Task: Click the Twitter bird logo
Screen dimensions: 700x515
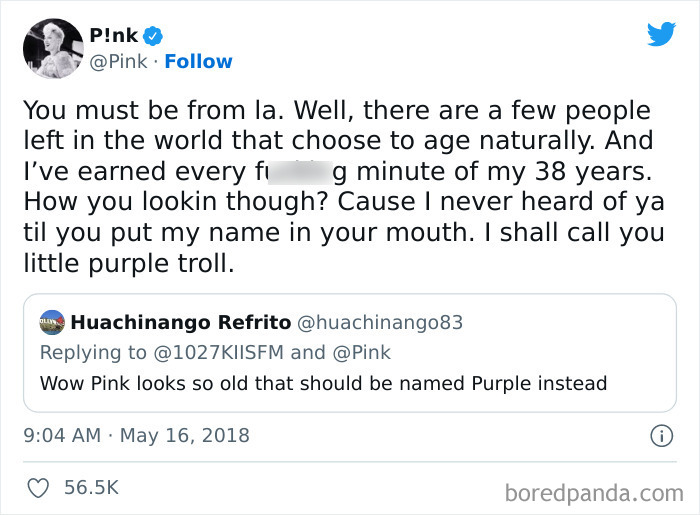Action: click(x=661, y=34)
